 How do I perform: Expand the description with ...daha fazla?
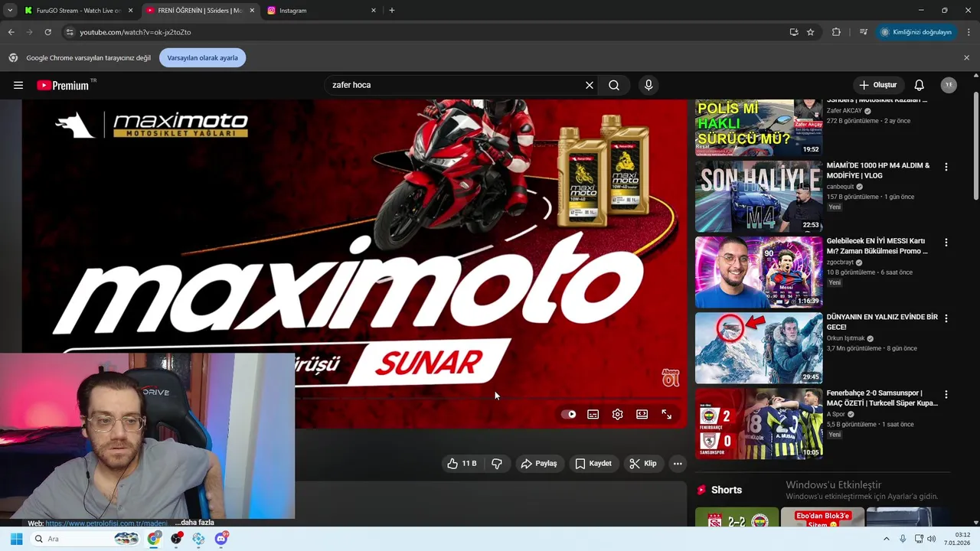tap(194, 523)
